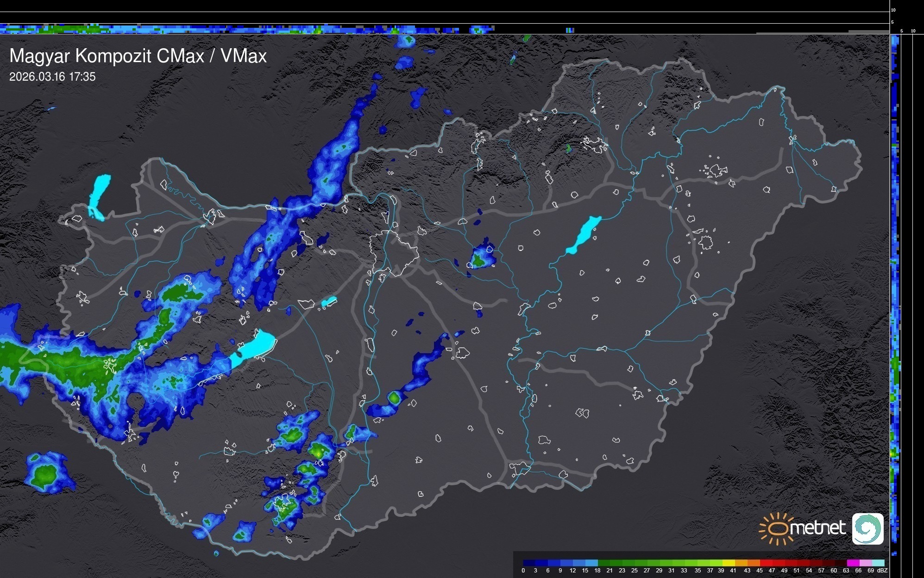Click the light cyan 69 dBZ swatch
Image resolution: width=924 pixels, height=578 pixels.
point(878,563)
